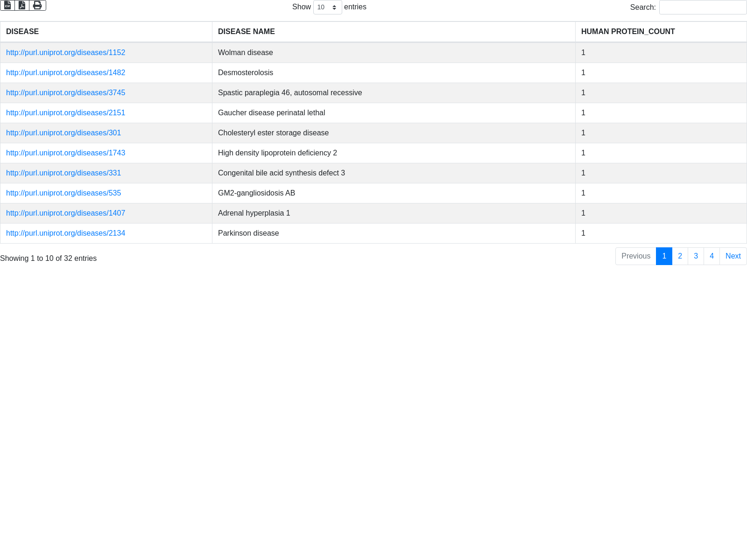Open the diseases/1743 link
The height and width of the screenshot is (560, 747).
65,153
